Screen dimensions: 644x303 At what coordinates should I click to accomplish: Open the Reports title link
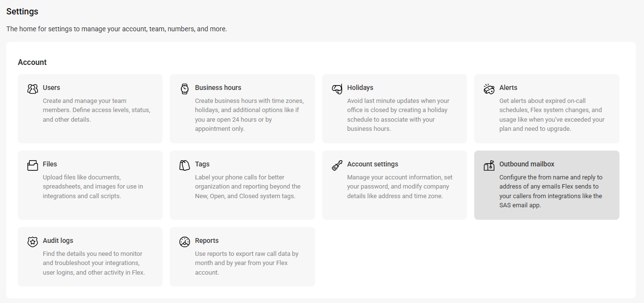tap(207, 240)
